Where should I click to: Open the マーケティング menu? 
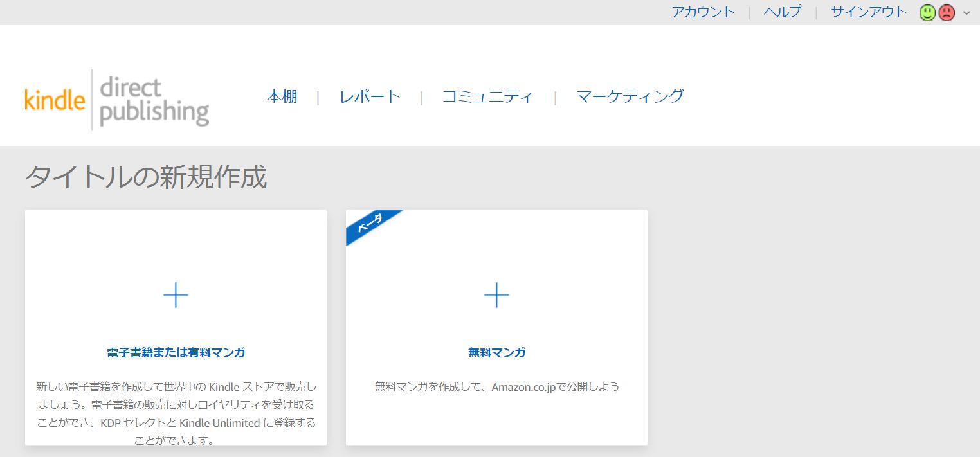[630, 96]
